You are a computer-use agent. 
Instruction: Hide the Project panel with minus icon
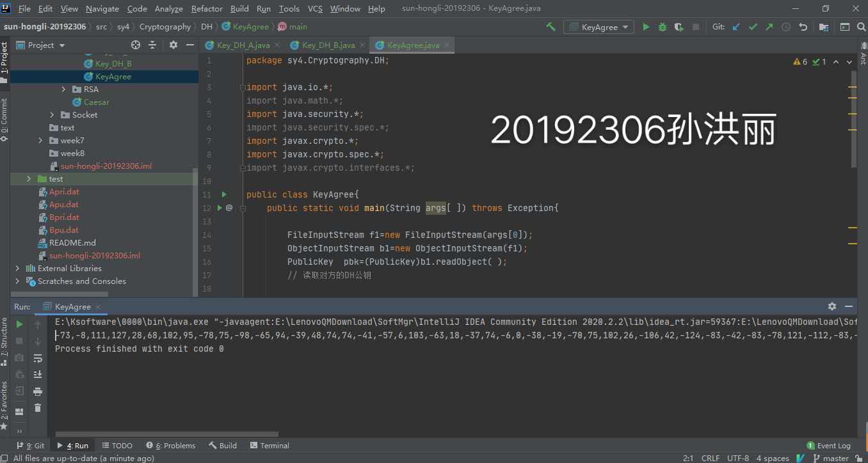[x=189, y=45]
